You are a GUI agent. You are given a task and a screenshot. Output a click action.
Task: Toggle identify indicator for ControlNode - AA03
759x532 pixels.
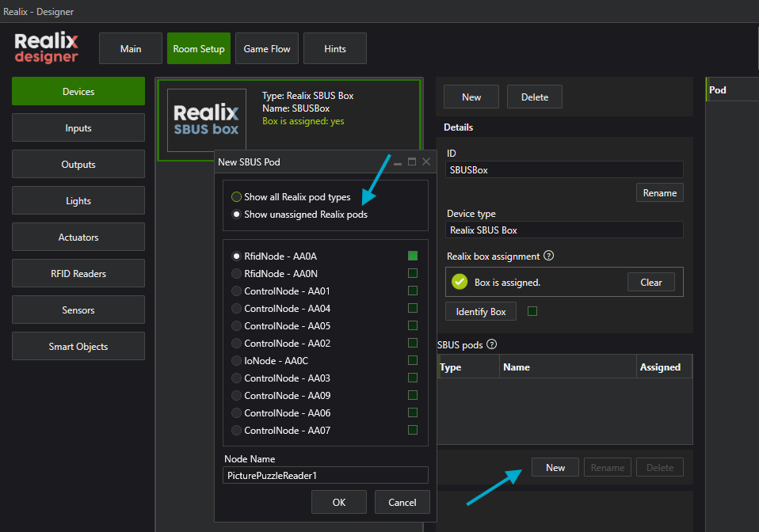[x=413, y=378]
